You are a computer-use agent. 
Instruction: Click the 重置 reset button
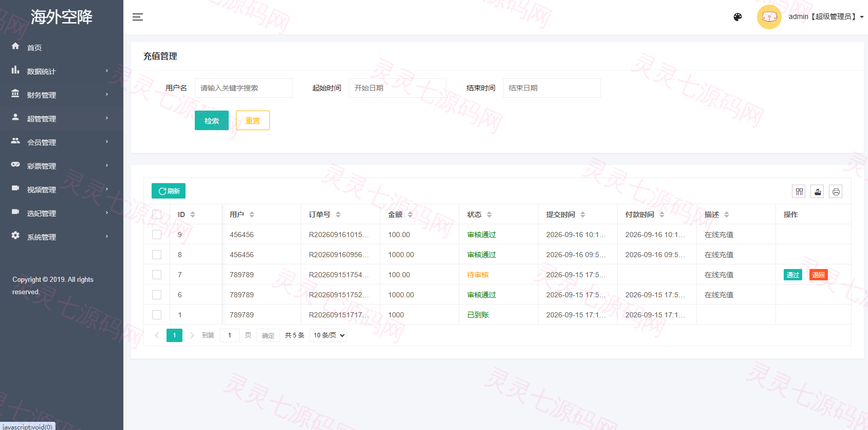coord(253,120)
